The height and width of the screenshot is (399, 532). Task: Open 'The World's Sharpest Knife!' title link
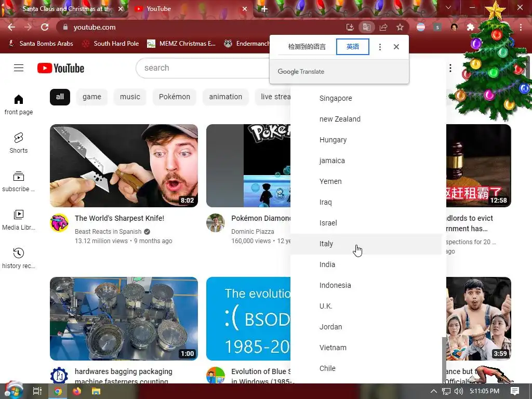click(119, 218)
